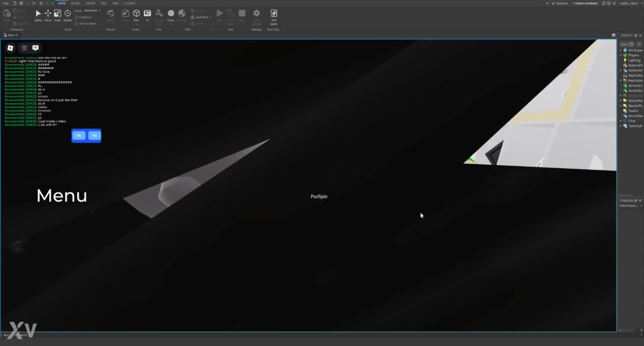Open the Geometric mode dropdown

(92, 10)
